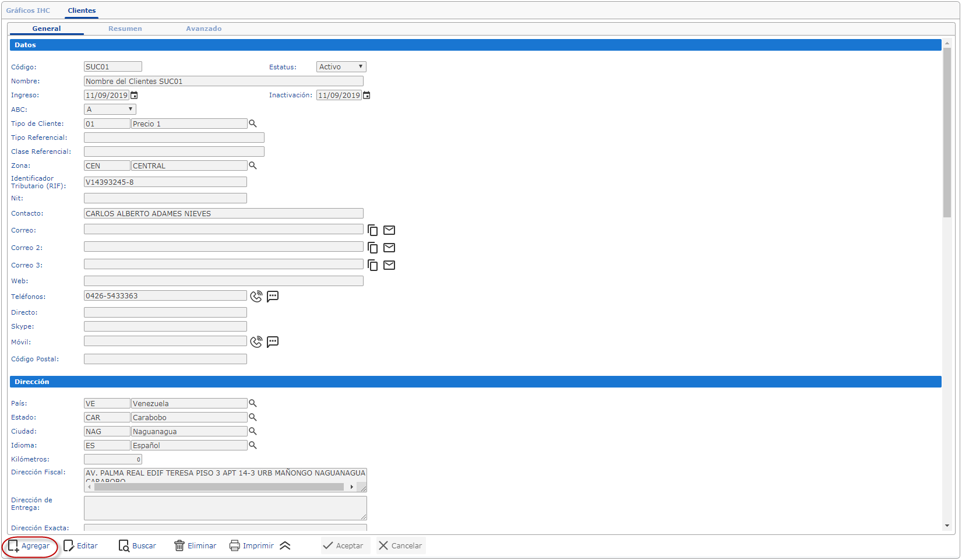The image size is (962, 560).
Task: Click the horizontal scrollbar in Dirección Fiscal
Action: [220, 487]
